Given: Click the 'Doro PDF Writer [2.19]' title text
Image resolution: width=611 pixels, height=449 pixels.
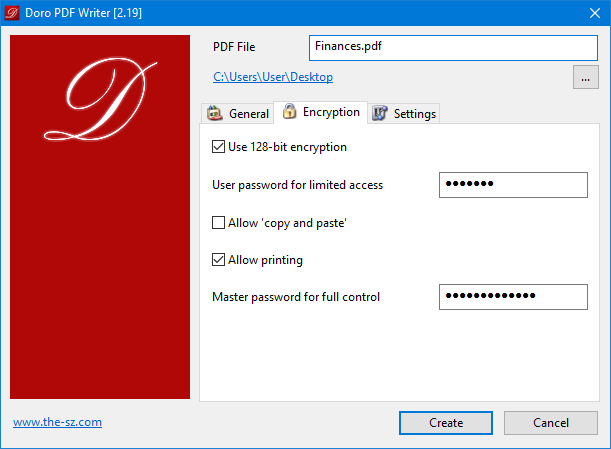Looking at the screenshot, I should pyautogui.click(x=83, y=13).
